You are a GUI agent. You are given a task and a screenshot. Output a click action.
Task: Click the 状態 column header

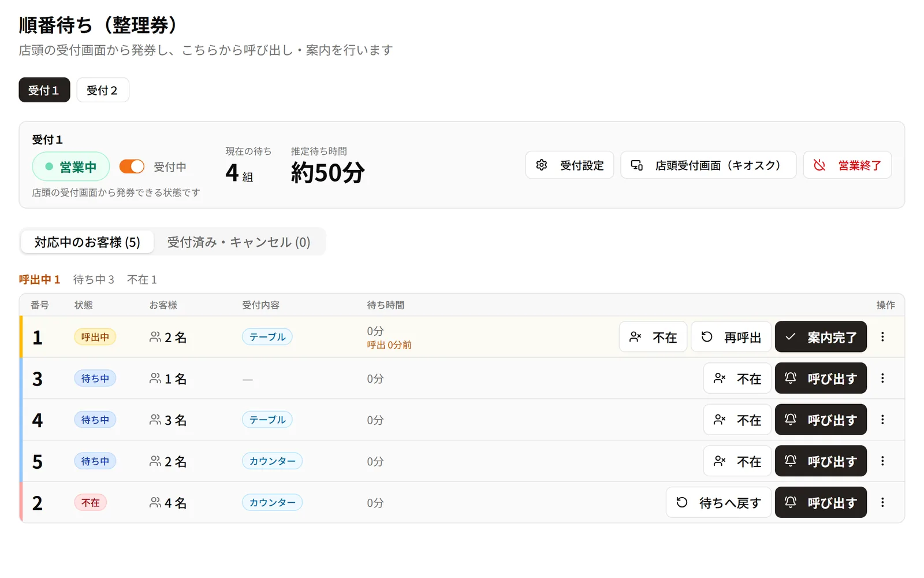[x=84, y=305]
